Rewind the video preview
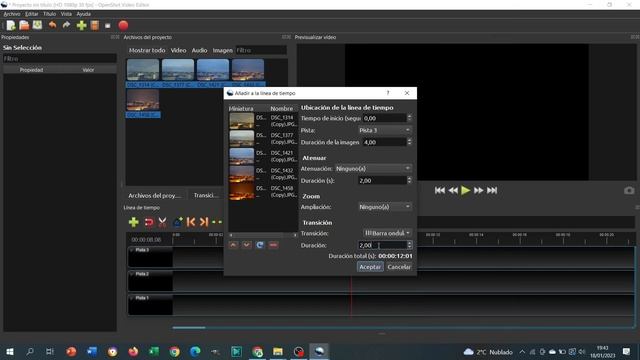Screen dimensions: 640x360 (453, 191)
